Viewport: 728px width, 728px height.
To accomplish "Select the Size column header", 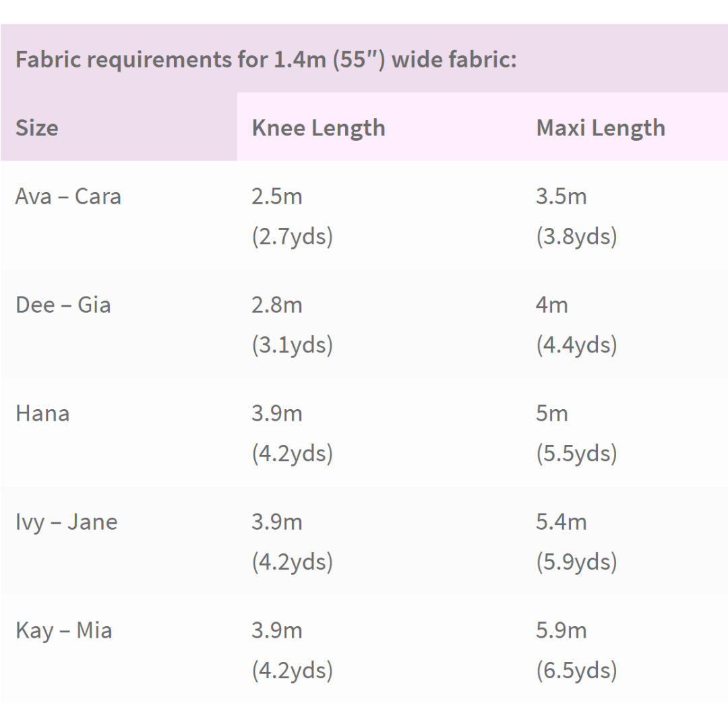I will point(37,127).
